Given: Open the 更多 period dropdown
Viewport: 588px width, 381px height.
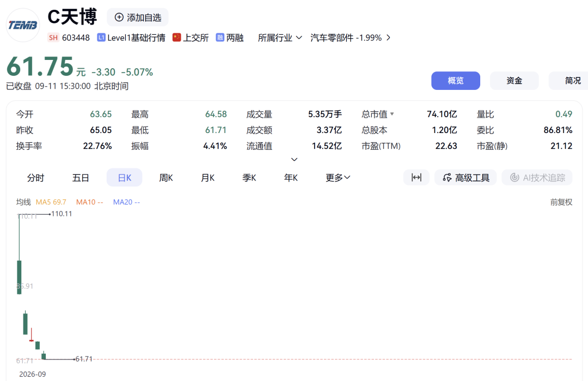Looking at the screenshot, I should coord(338,178).
